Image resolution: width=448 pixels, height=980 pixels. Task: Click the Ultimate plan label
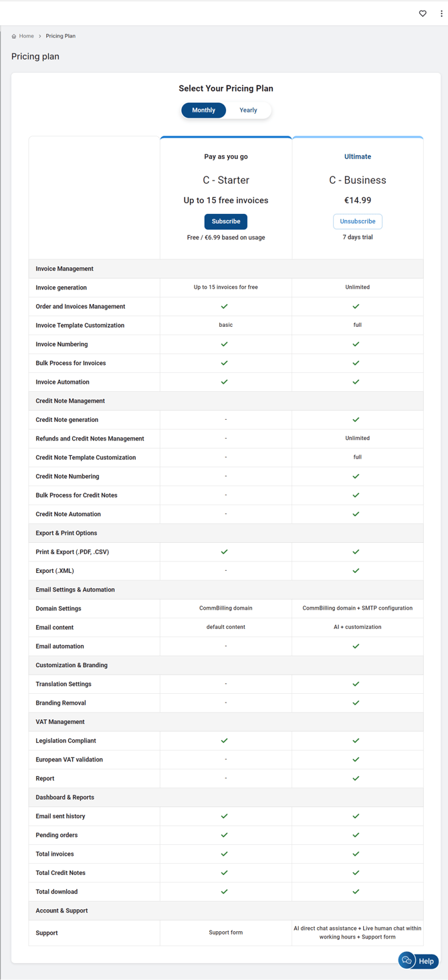pos(358,156)
